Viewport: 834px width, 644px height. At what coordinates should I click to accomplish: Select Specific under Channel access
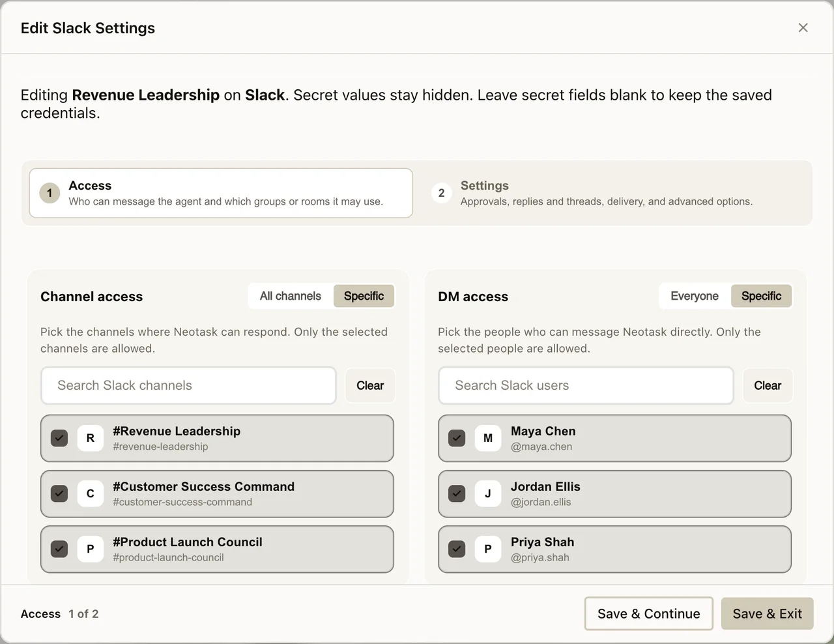click(364, 296)
